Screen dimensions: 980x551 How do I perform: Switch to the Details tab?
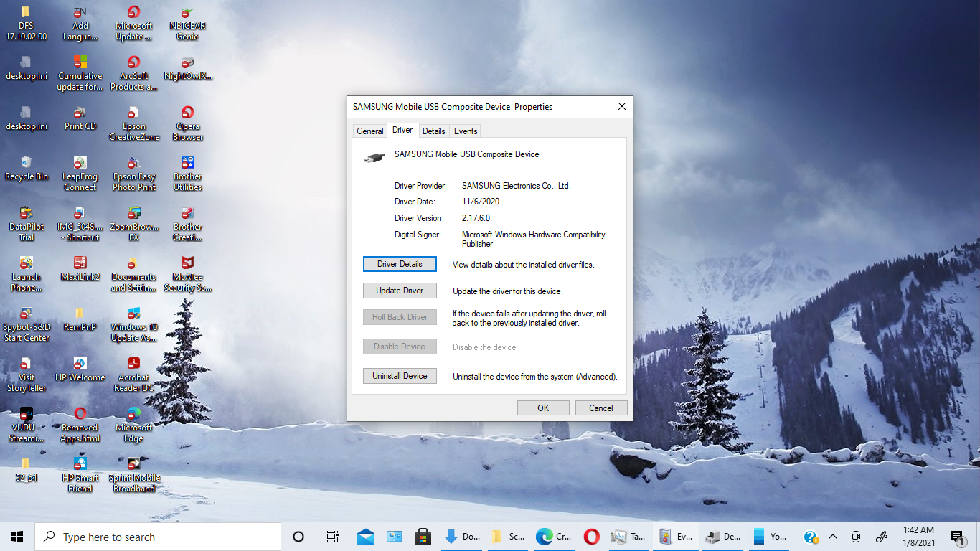point(434,131)
